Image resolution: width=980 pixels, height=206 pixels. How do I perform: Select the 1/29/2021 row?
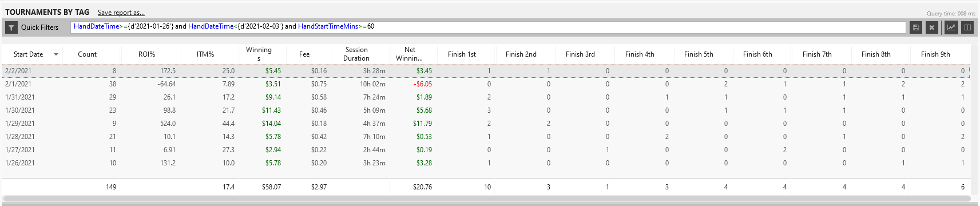click(486, 124)
